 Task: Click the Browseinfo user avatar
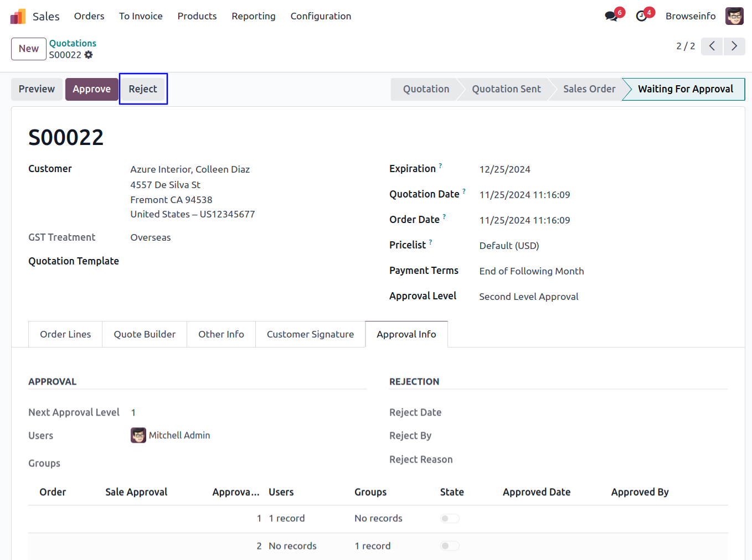(734, 17)
